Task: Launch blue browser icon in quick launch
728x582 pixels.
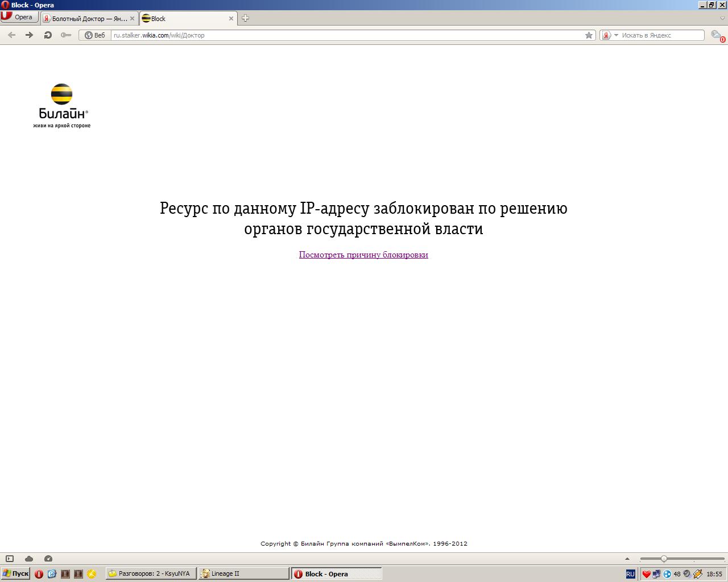Action: point(52,574)
